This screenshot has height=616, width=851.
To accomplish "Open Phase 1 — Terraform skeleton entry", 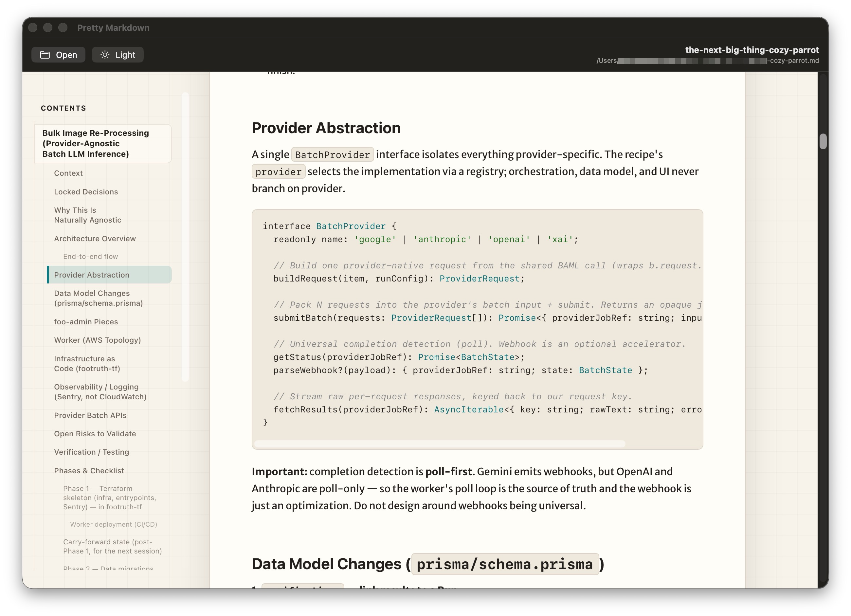I will [x=110, y=498].
